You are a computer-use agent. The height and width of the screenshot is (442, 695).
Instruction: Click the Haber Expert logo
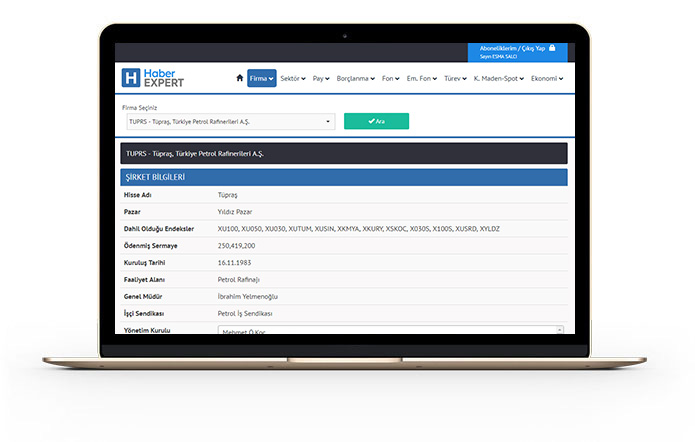pos(153,78)
